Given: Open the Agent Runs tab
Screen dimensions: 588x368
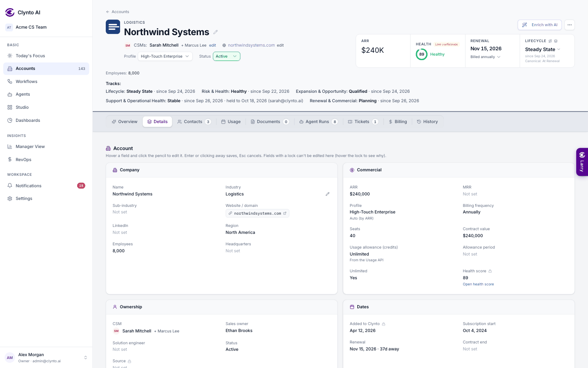Looking at the screenshot, I should (x=318, y=122).
